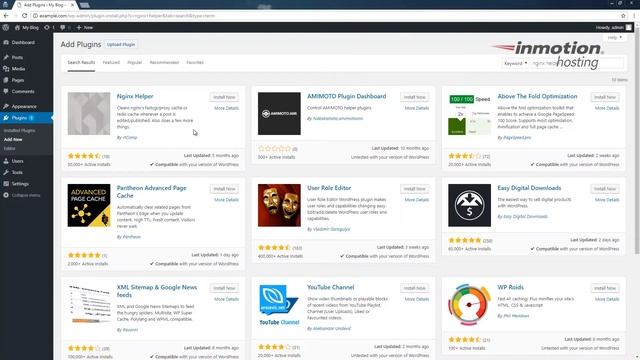Open the Pages sidebar menu

(18, 80)
